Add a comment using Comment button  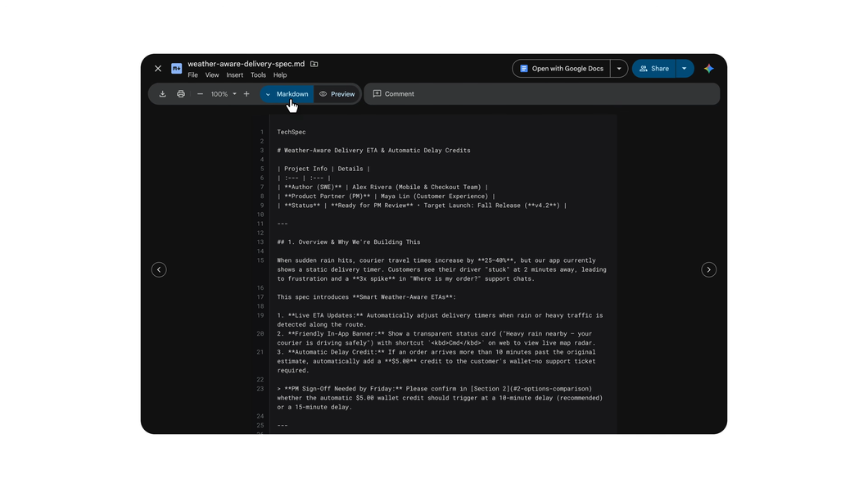[394, 94]
